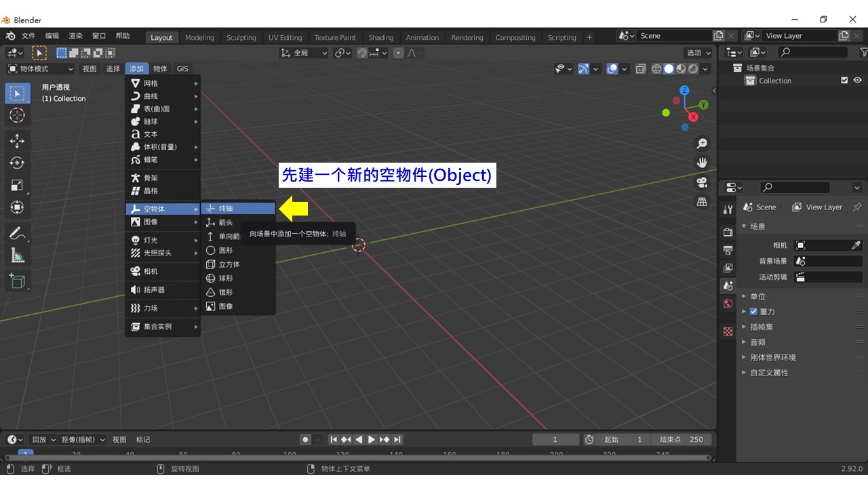Activate the 3D Cursor tool

tap(17, 115)
